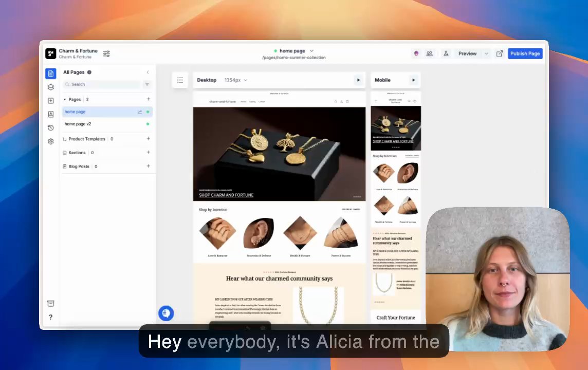Screen dimensions: 588x370
Task: Click the info icon next to All Pages
Action: click(x=89, y=72)
